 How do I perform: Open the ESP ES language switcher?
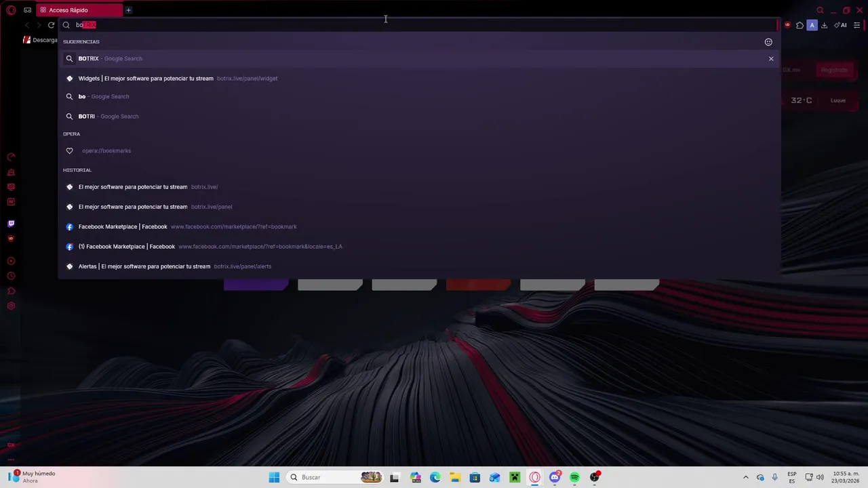point(792,477)
